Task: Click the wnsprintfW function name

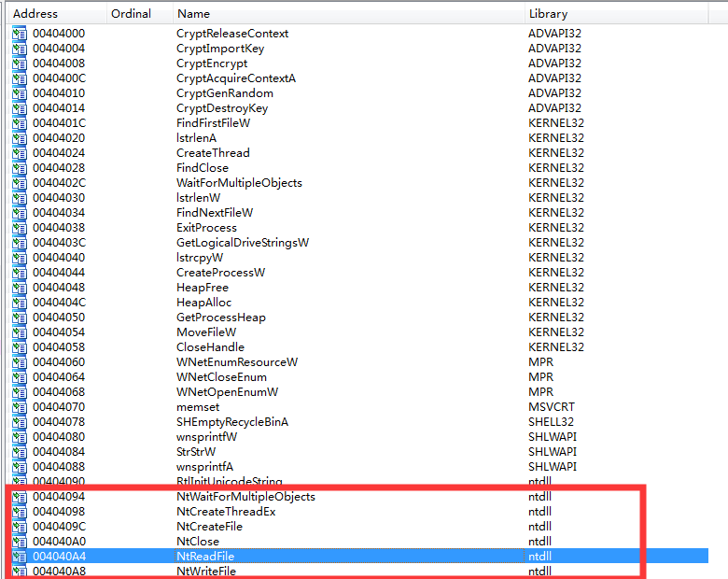Action: (206, 437)
